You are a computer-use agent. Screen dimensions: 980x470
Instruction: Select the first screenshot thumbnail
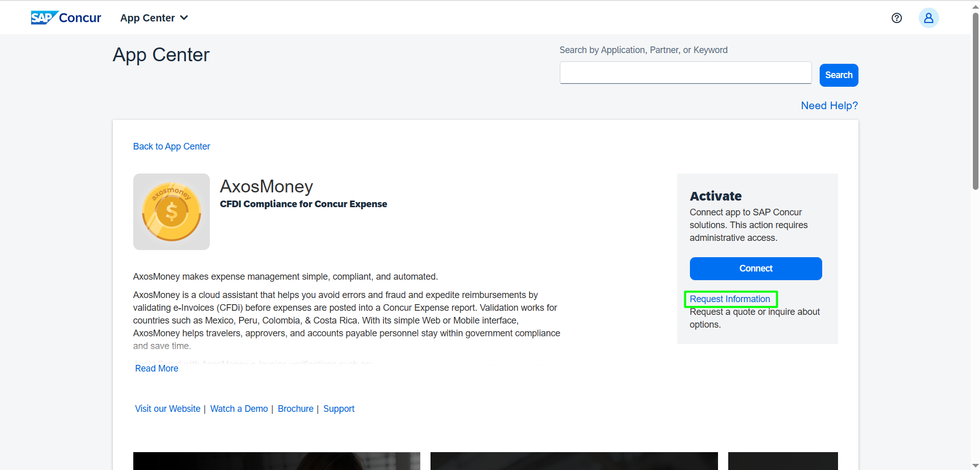(x=276, y=461)
